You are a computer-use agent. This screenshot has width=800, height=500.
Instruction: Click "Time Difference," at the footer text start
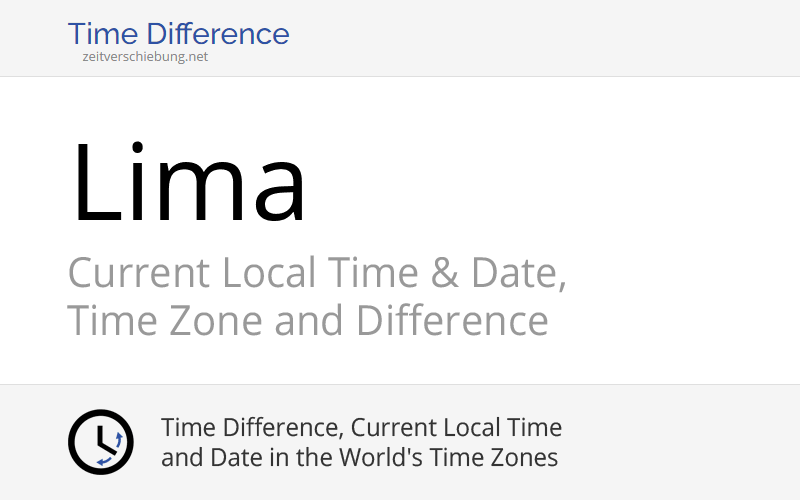[252, 428]
